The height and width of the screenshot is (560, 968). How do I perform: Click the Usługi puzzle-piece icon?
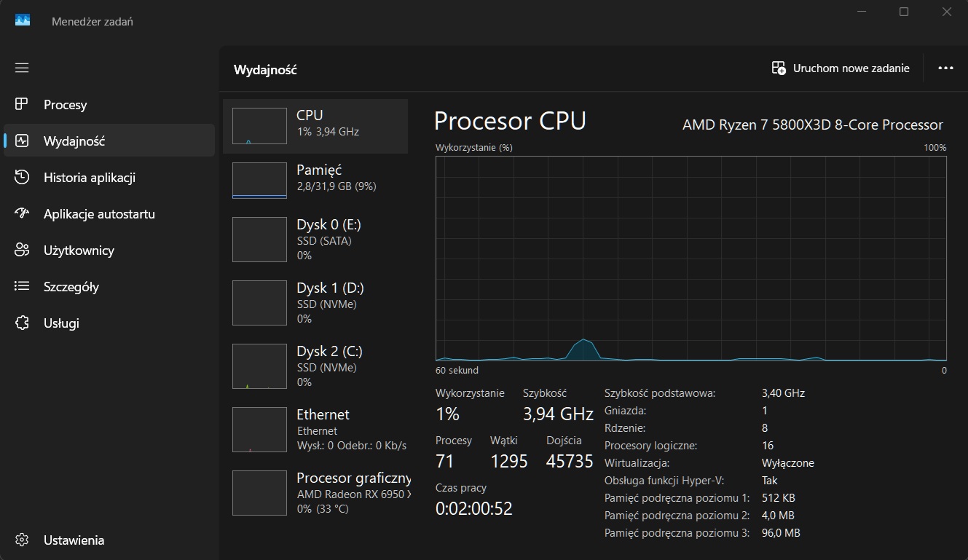[x=22, y=323]
